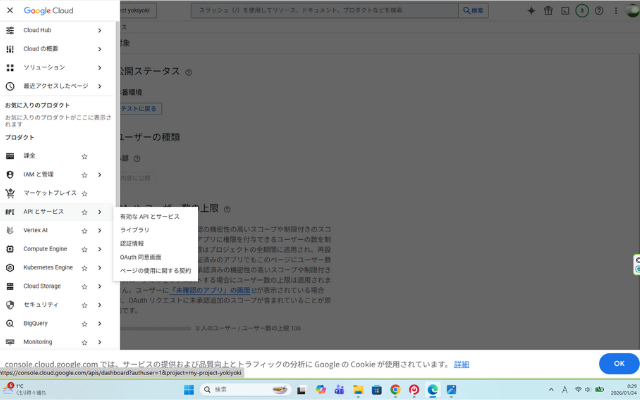This screenshot has height=400, width=640.
Task: Click the Cloud Hub icon in sidebar
Action: click(10, 30)
